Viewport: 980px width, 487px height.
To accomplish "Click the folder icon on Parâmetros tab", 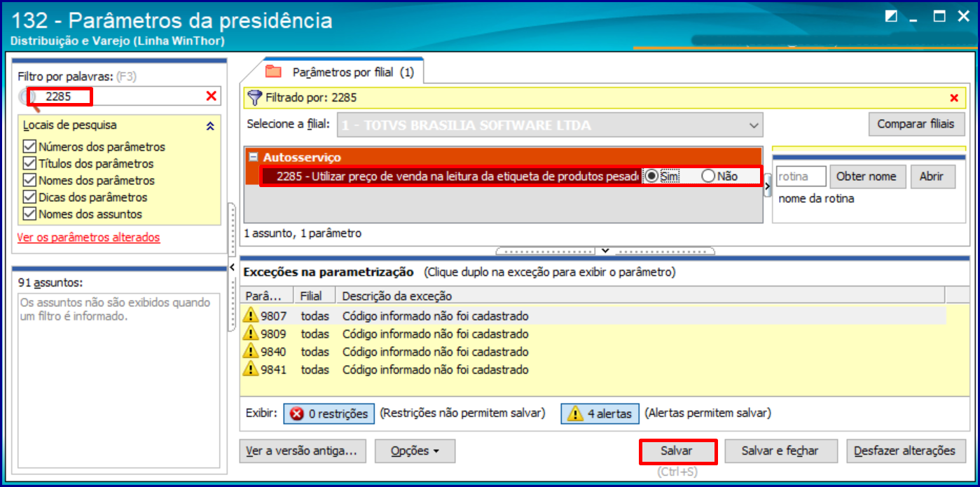I will [273, 71].
